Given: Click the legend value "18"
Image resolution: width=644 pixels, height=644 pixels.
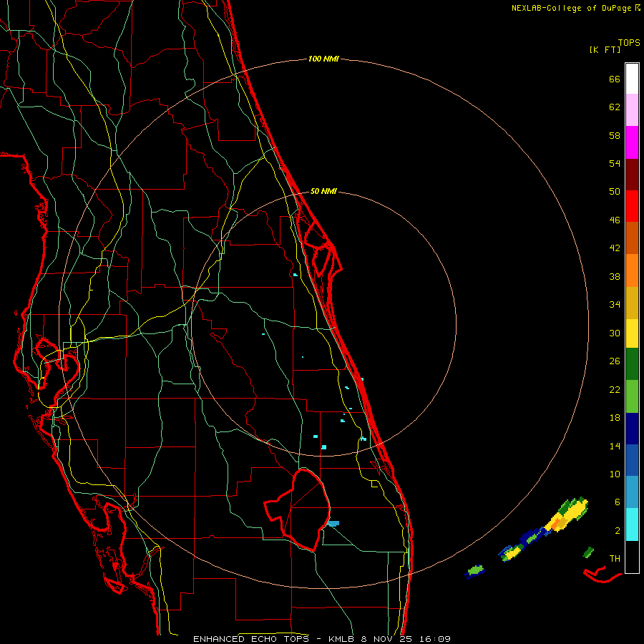Looking at the screenshot, I should tap(615, 418).
